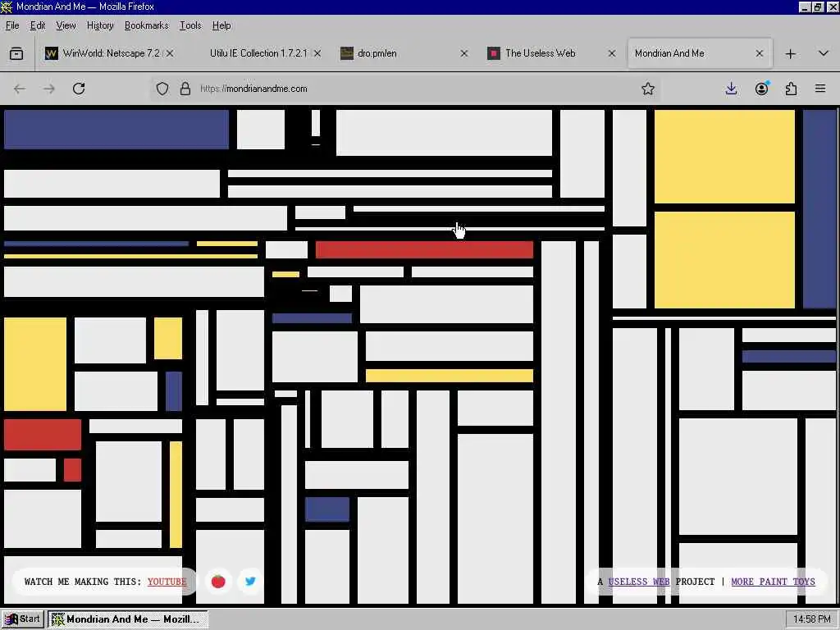Open the tracking protection shield
The width and height of the screenshot is (840, 630).
point(162,89)
